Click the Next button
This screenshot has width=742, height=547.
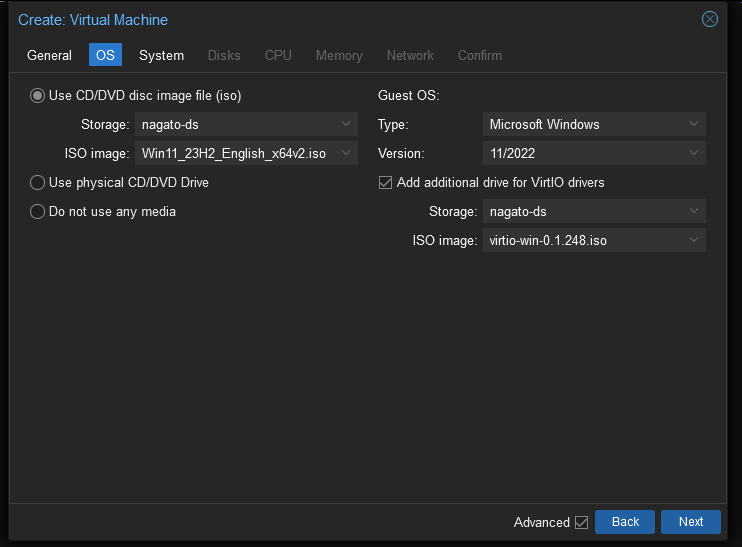pyautogui.click(x=690, y=522)
